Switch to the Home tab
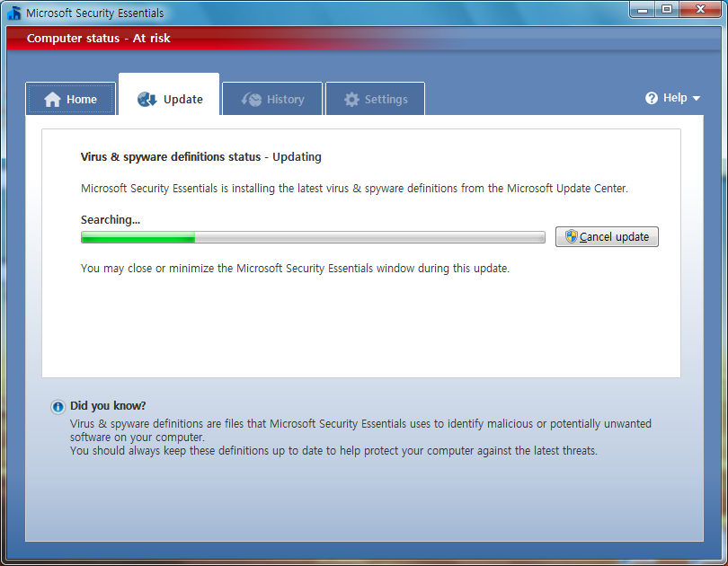This screenshot has width=728, height=566. pyautogui.click(x=71, y=99)
